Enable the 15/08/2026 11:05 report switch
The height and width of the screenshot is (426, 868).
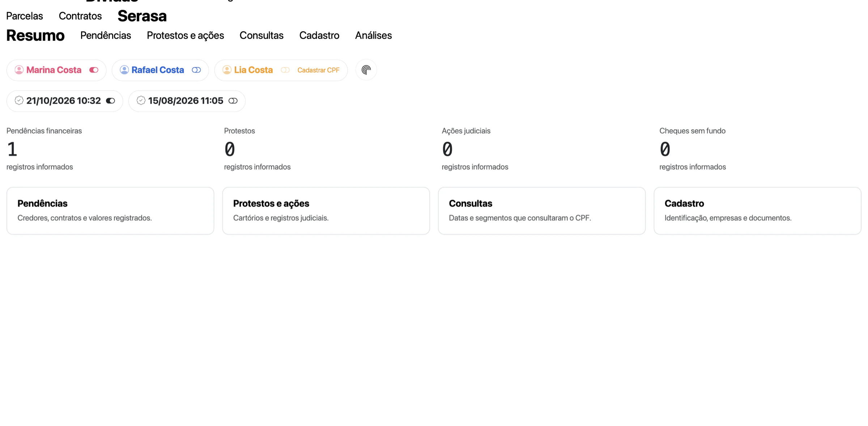click(233, 101)
